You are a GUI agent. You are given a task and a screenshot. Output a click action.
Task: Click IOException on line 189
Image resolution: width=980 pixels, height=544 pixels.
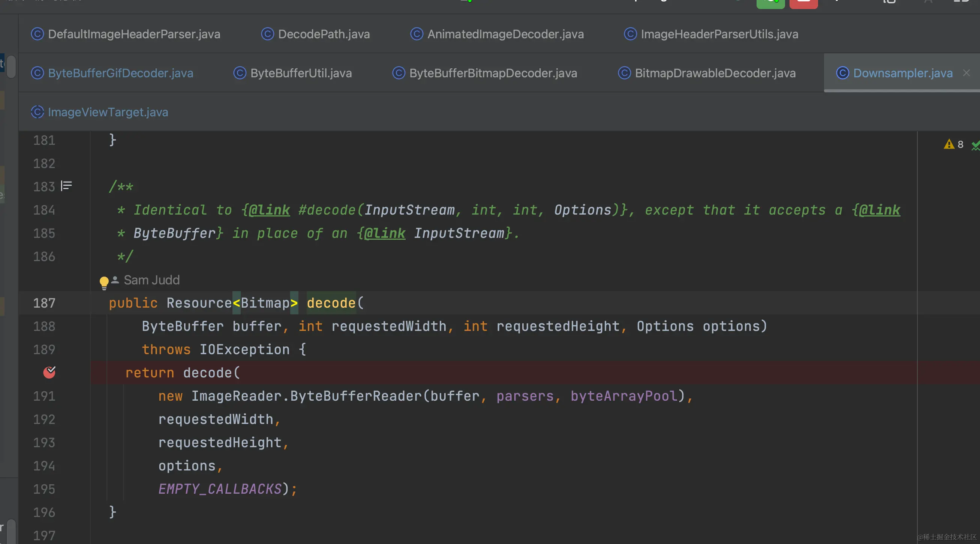(x=244, y=349)
